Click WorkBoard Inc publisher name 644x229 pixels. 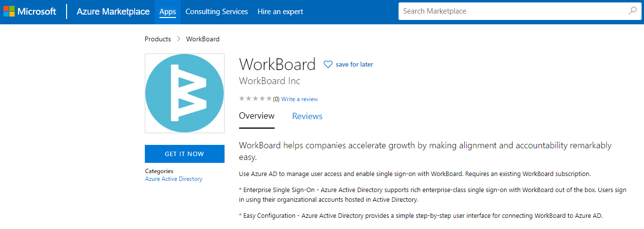tap(270, 81)
